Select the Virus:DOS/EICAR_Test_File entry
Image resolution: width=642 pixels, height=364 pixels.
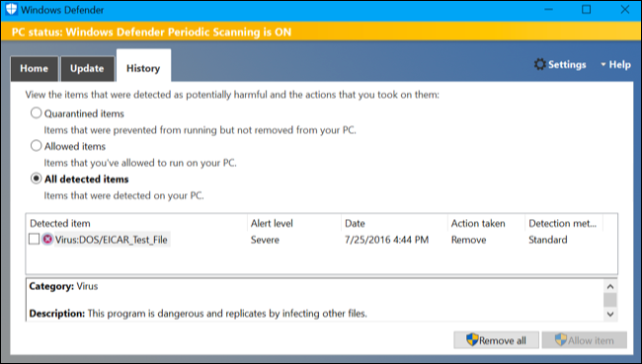point(111,240)
